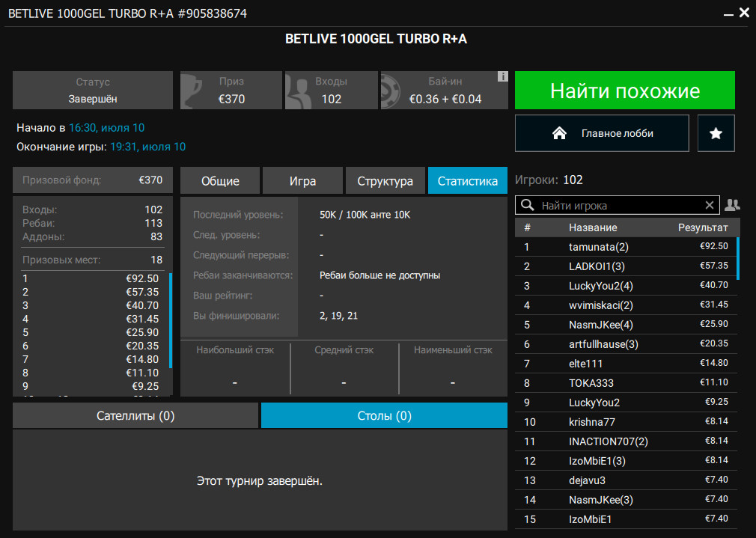Viewport: 756px width, 538px height.
Task: Click the players list scrollbar
Action: click(x=738, y=258)
